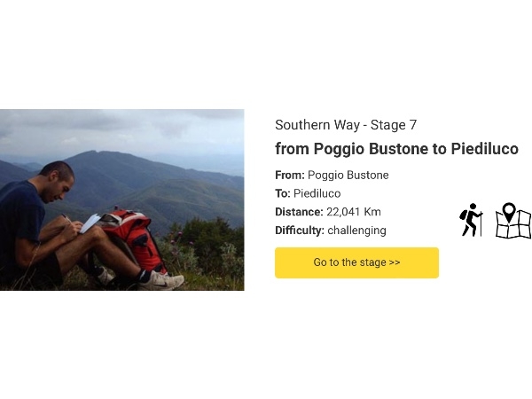Select the from Poggio Bustone to Piediluco heading
The height and width of the screenshot is (399, 532).
(x=396, y=149)
